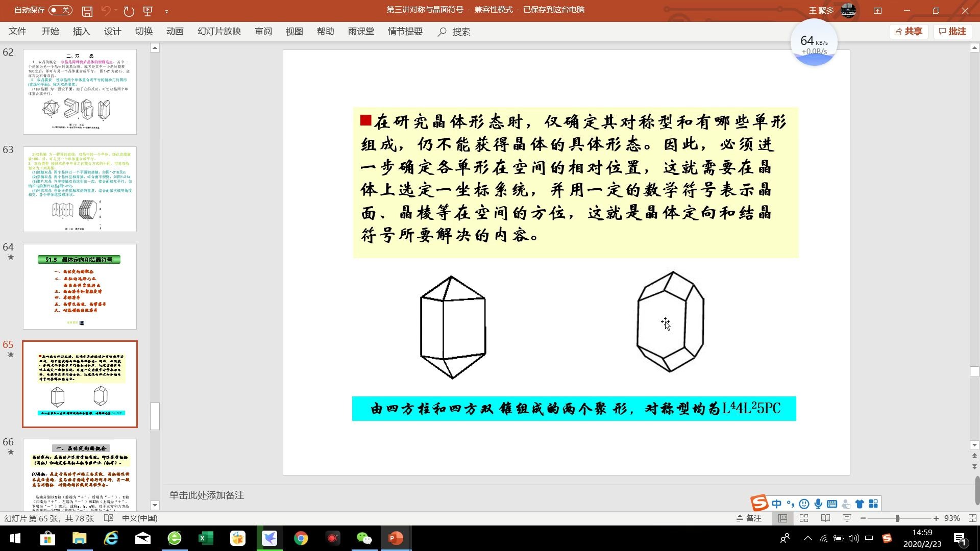
Task: Click the volume speaker tray icon
Action: 853,538
